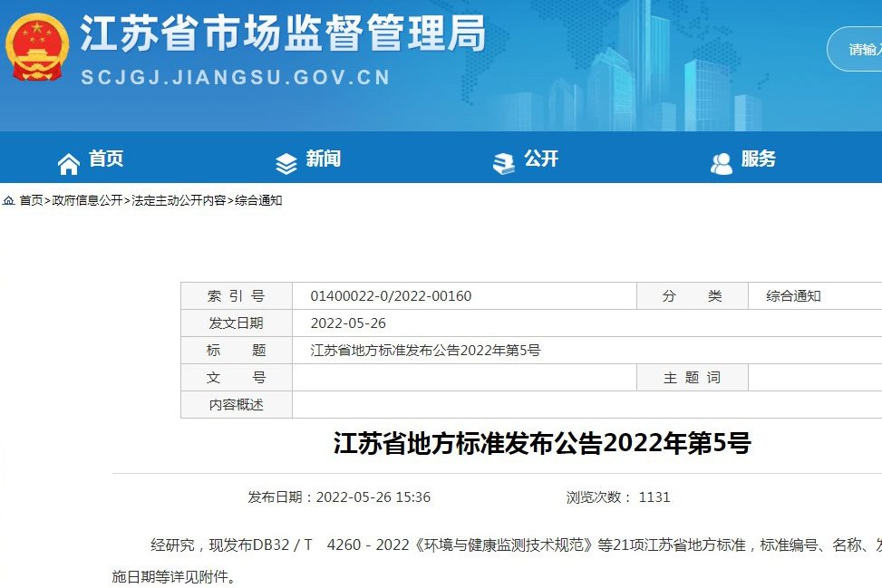Navigate to 法定主动公开内容 breadcrumb link
This screenshot has width=882, height=588.
tap(179, 201)
